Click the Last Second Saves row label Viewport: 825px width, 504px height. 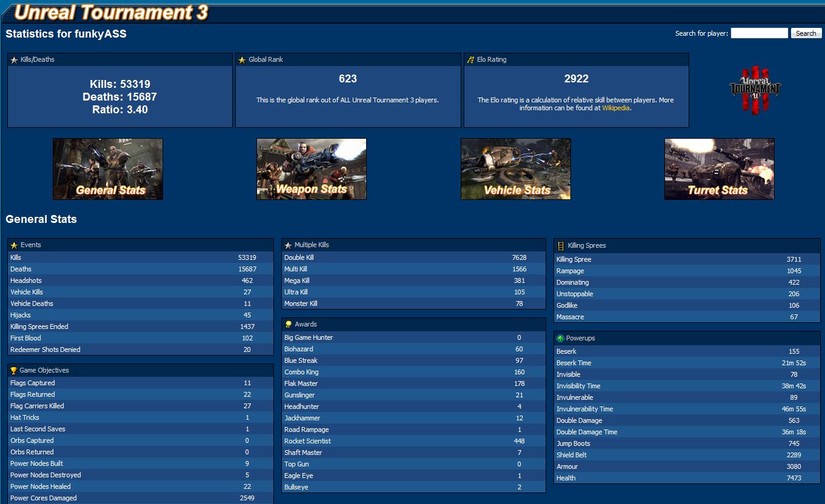38,429
